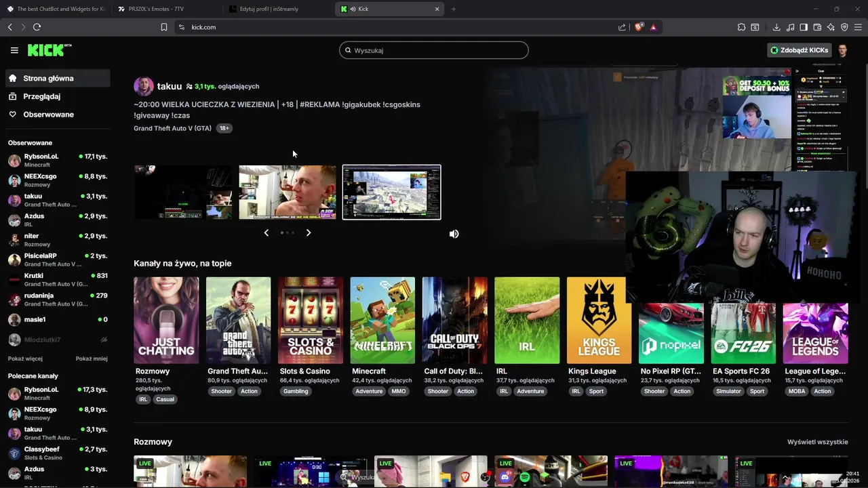Click the Gambling tag under Slots & Casino
Screen dimensions: 868x488
[296, 391]
